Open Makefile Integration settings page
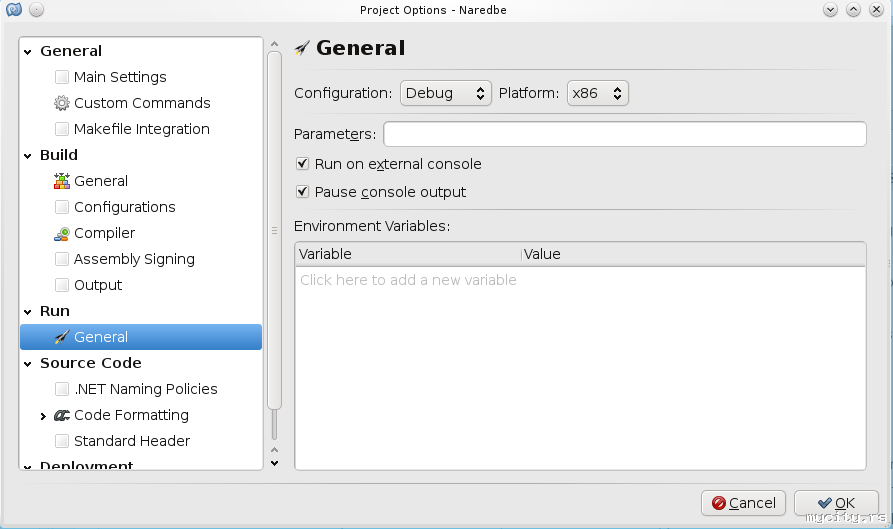Viewport: 893px width, 529px height. coord(141,129)
